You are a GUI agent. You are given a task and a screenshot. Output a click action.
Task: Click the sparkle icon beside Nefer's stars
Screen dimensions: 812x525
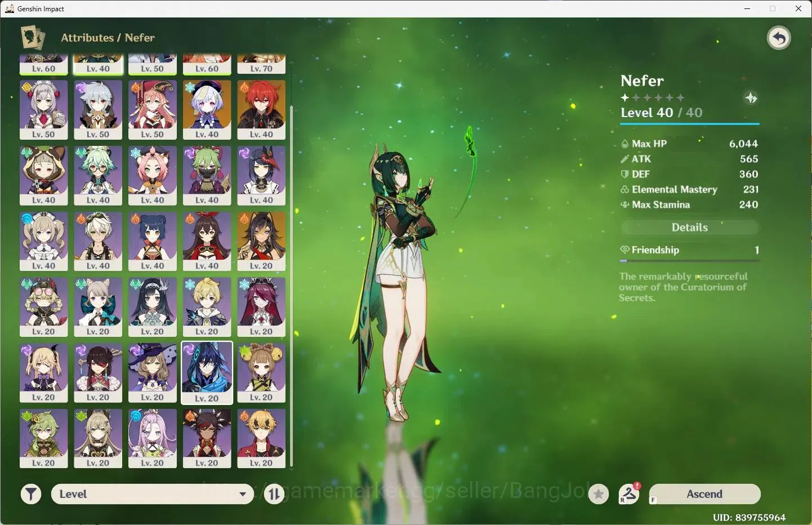coord(751,98)
